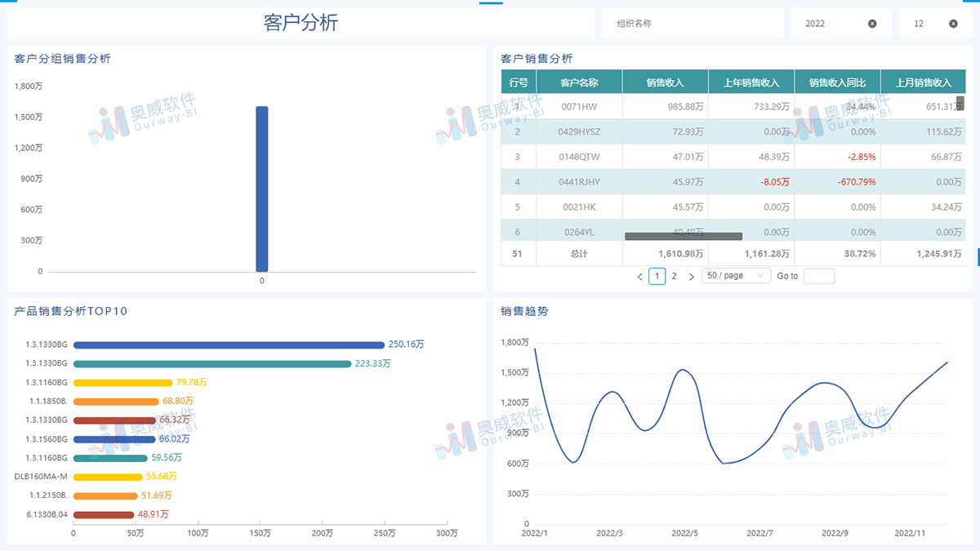The width and height of the screenshot is (980, 551).
Task: Click inside the Go to page input box
Action: 819,276
